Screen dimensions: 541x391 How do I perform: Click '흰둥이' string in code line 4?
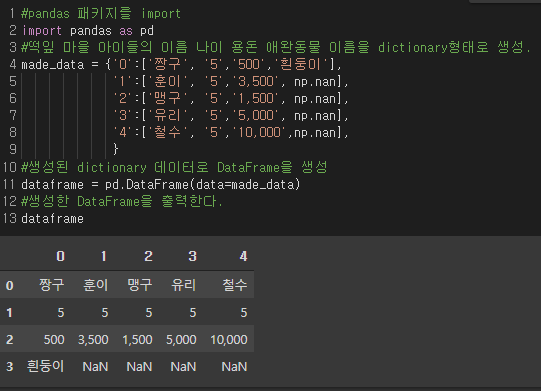[301, 65]
